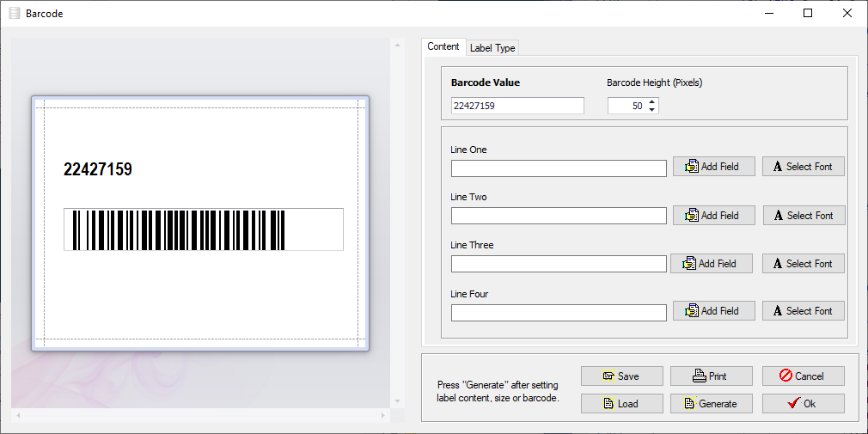Increase barcode height with up arrow
This screenshot has width=868, height=434.
tap(652, 101)
